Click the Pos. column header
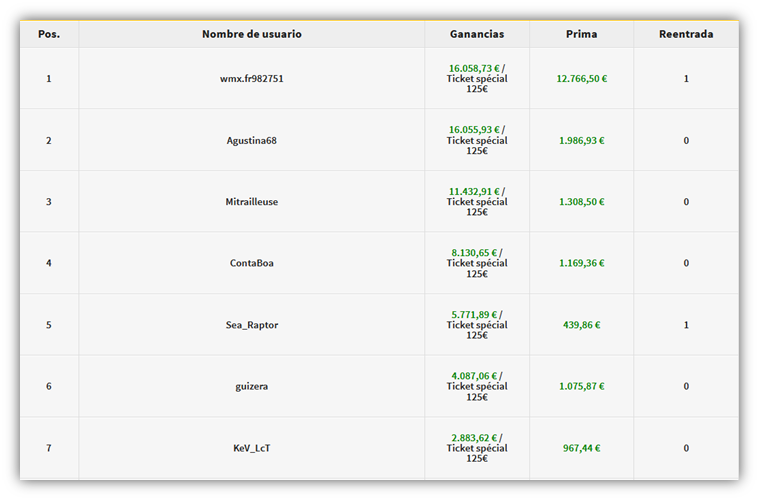 click(49, 34)
